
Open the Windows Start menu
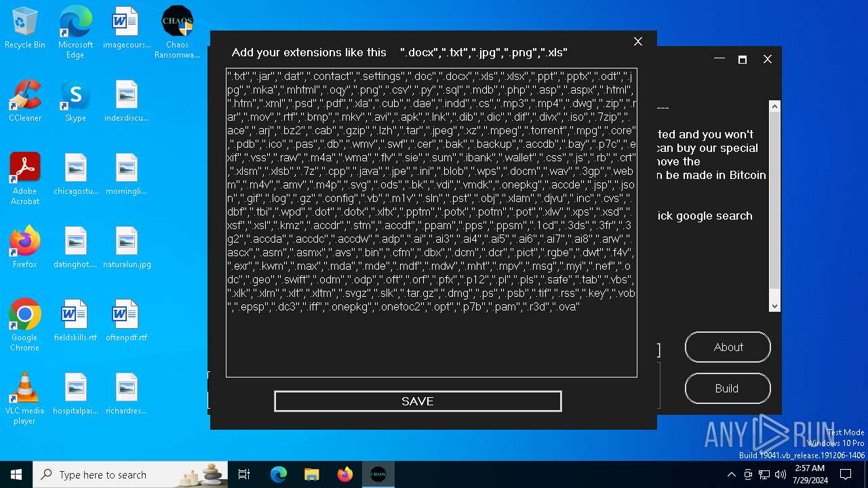coord(16,474)
